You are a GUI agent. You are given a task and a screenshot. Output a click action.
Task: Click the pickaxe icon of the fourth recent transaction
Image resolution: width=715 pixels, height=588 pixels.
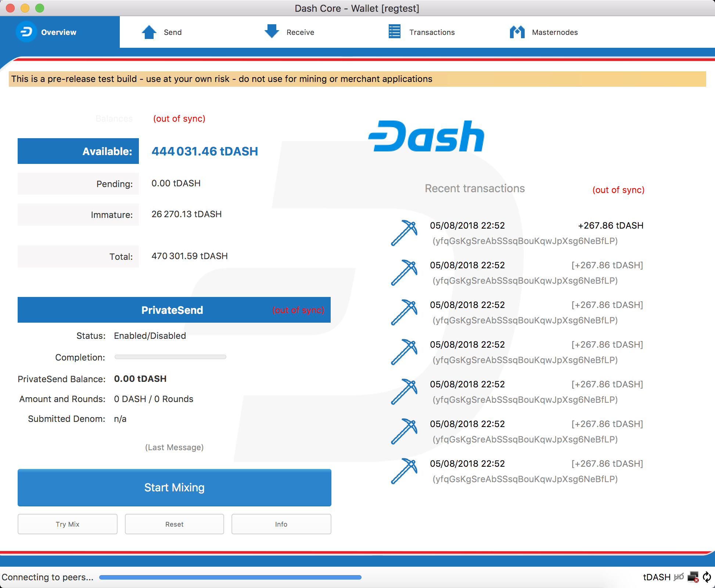pyautogui.click(x=404, y=352)
